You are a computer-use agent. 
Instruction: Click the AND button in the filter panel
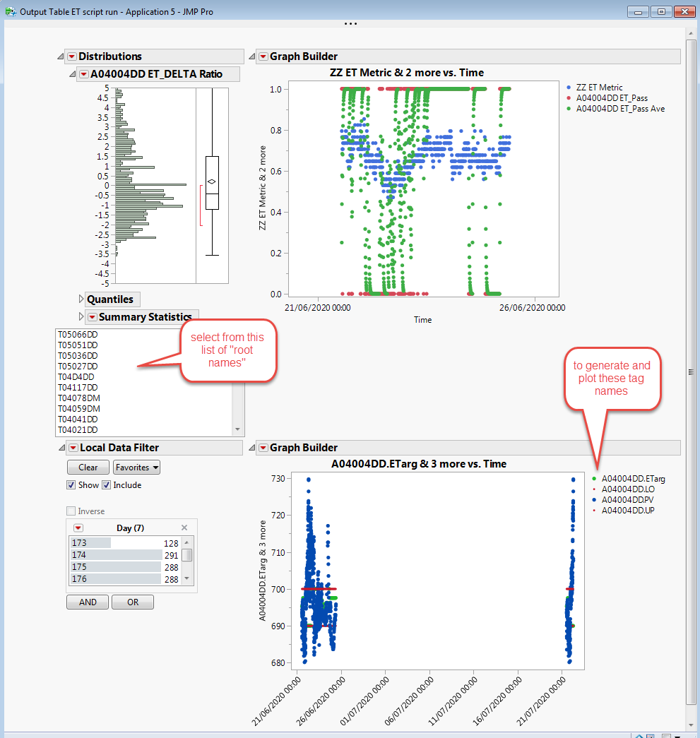tap(87, 602)
